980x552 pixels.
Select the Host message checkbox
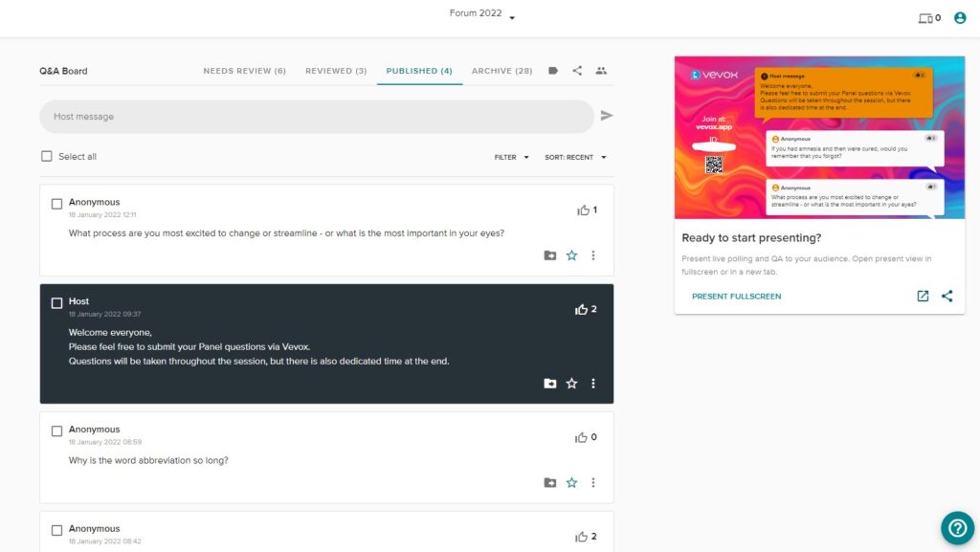(x=56, y=303)
